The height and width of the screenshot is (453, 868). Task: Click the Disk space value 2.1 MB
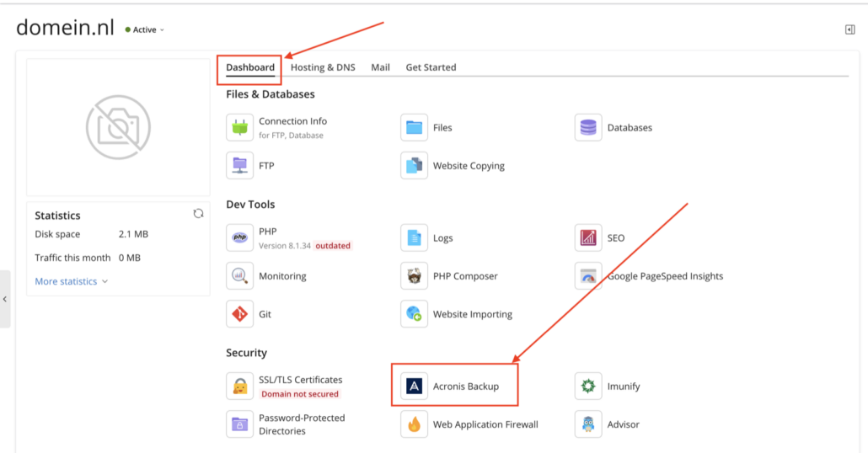pyautogui.click(x=133, y=234)
